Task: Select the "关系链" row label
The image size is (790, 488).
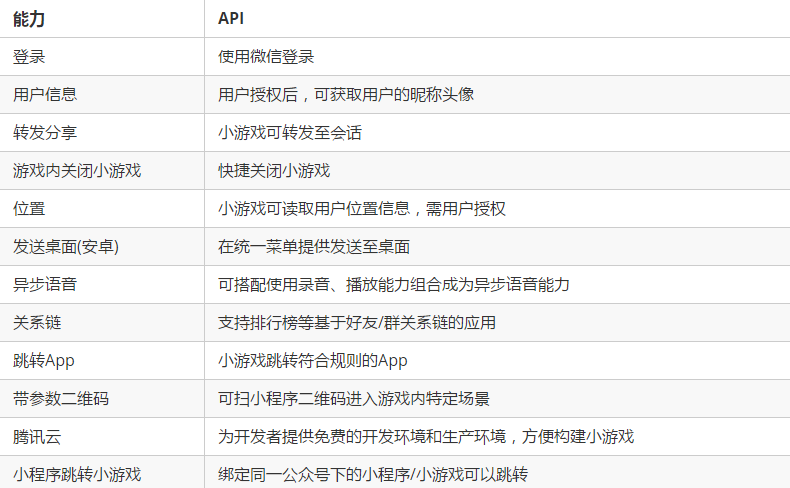Action: click(x=37, y=323)
